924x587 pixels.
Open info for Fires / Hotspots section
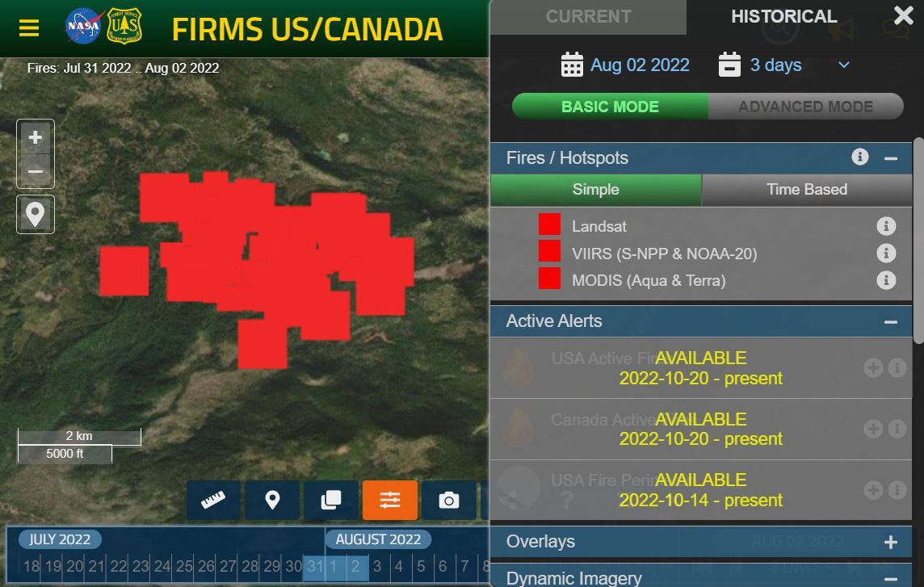click(859, 157)
